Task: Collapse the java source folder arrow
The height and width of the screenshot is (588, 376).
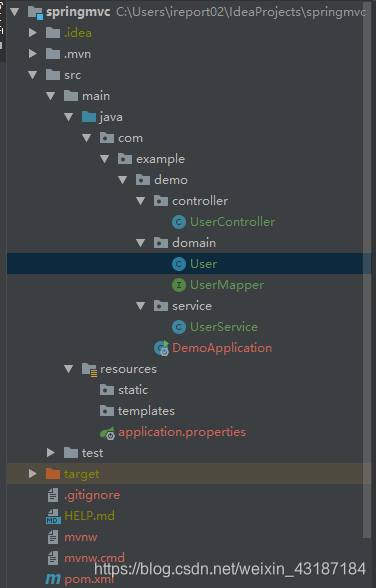Action: coord(69,117)
